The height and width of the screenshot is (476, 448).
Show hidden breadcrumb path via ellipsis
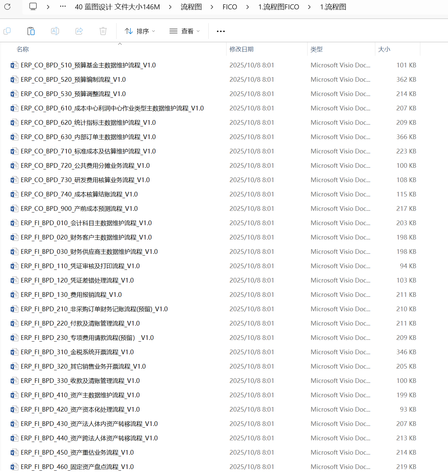pos(63,7)
